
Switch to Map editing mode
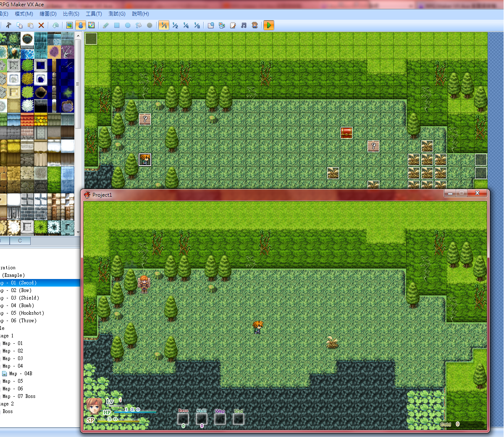70,25
